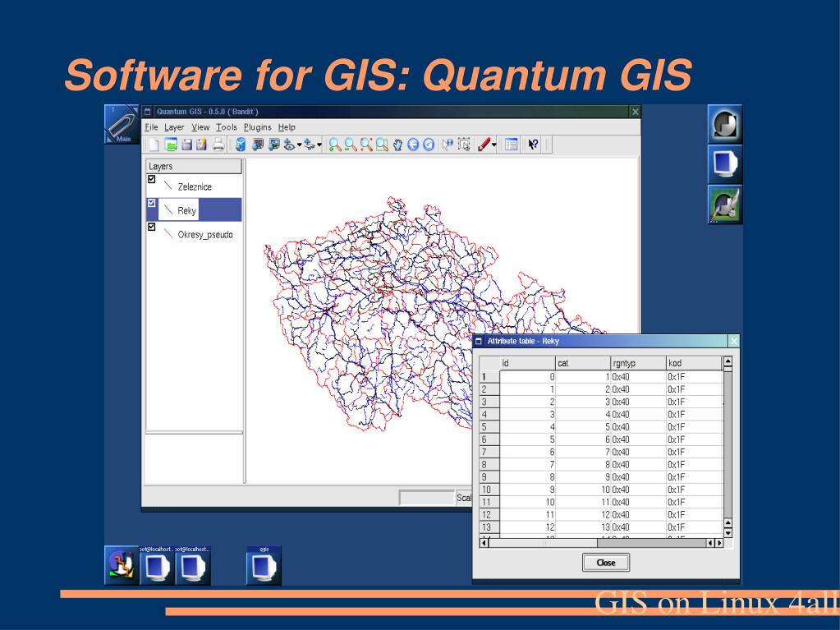Click the Save Project As icon

coord(201,144)
